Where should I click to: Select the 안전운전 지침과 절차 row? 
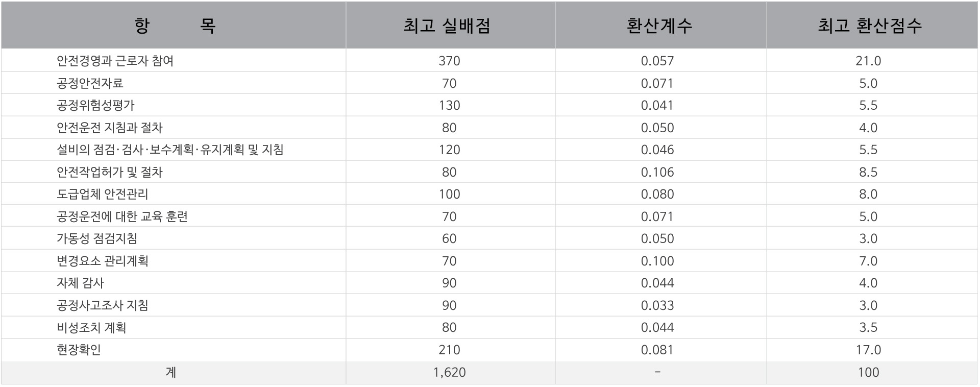[109, 128]
